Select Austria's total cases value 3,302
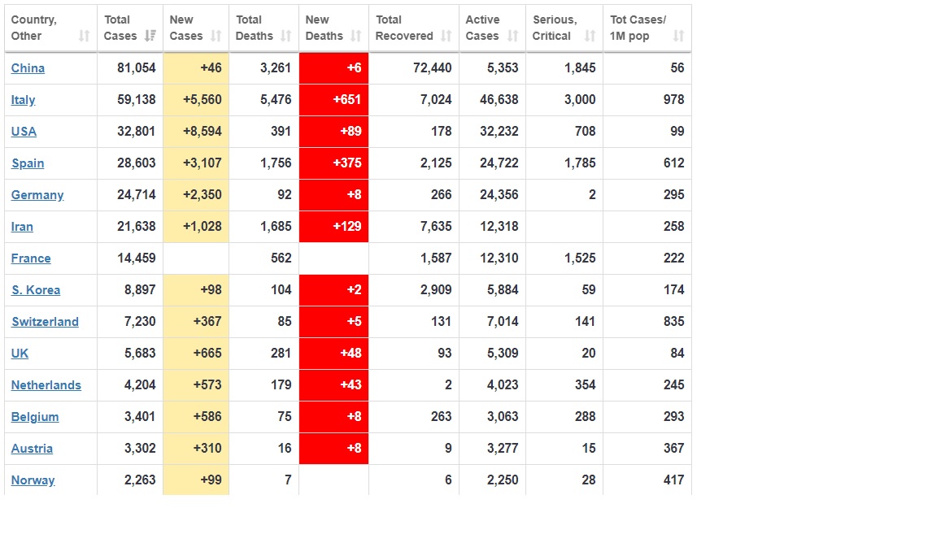The width and height of the screenshot is (932, 560). click(140, 449)
